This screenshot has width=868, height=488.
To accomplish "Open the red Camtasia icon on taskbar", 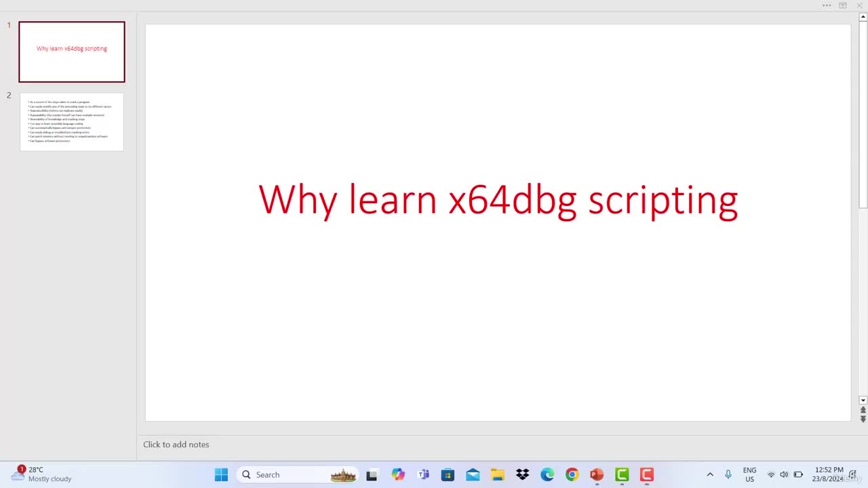I will [x=647, y=474].
